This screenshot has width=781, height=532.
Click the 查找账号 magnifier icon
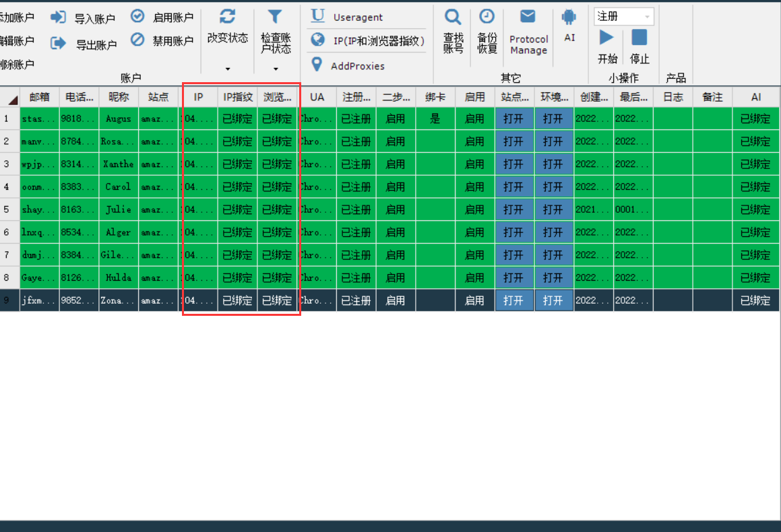click(x=453, y=18)
